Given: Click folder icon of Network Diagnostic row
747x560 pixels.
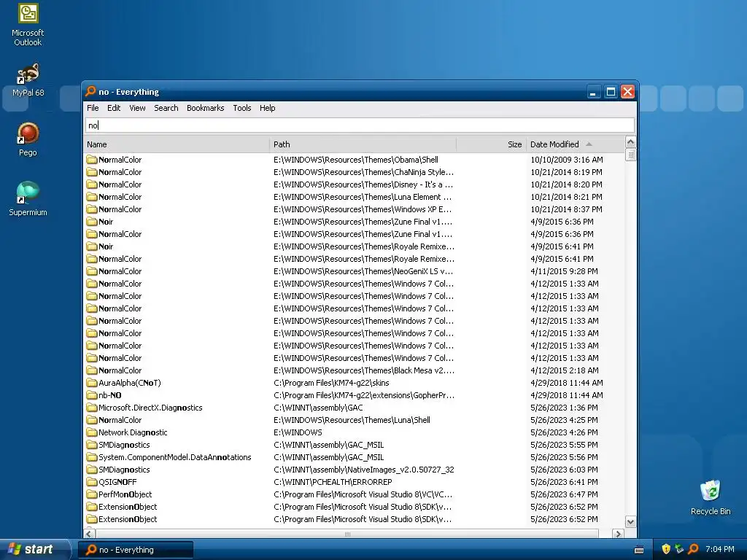Looking at the screenshot, I should point(91,432).
